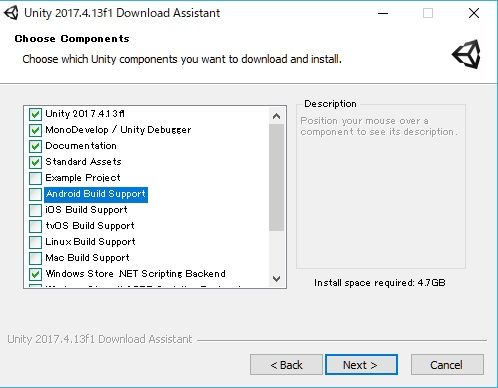The height and width of the screenshot is (388, 498).
Task: Select the Example Project label
Action: click(83, 178)
